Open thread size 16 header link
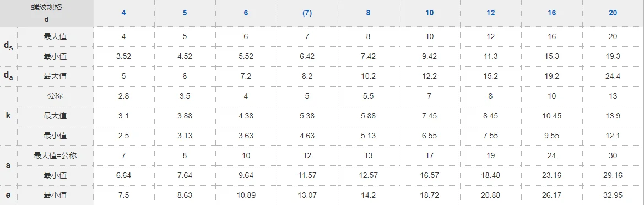The image size is (644, 205). tap(551, 13)
